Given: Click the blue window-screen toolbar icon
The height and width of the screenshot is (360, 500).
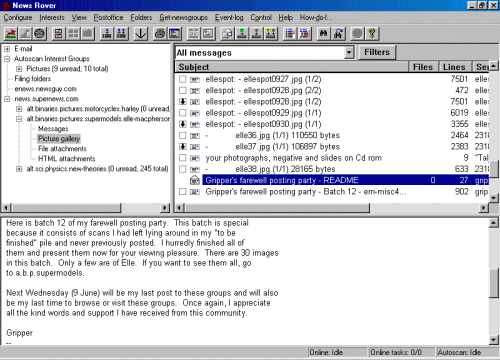Looking at the screenshot, I should (x=175, y=34).
